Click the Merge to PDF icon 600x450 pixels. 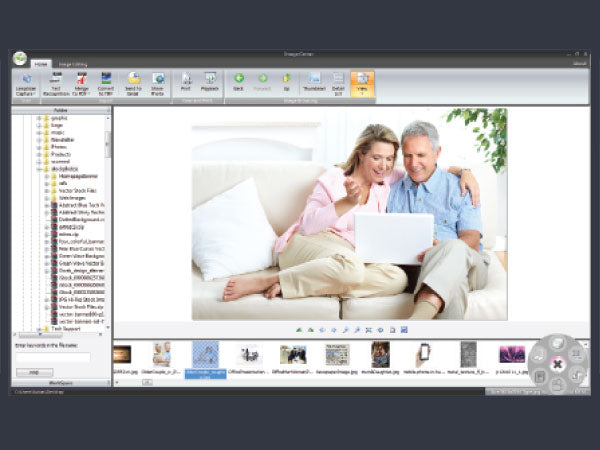click(x=82, y=82)
